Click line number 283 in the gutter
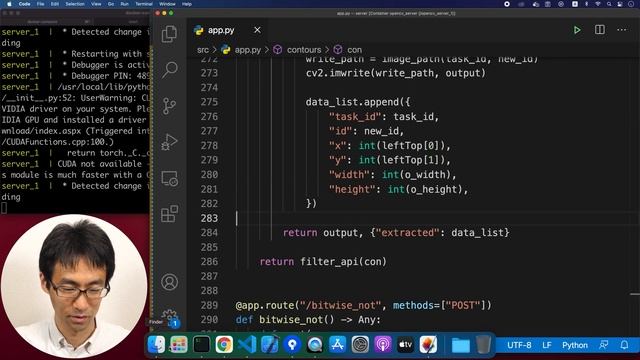Screen dimensions: 640x360 point(209,218)
